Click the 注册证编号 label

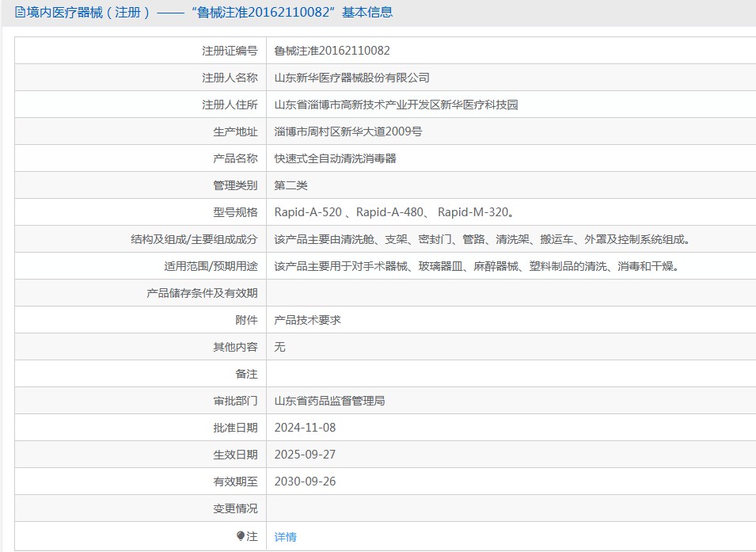[230, 51]
